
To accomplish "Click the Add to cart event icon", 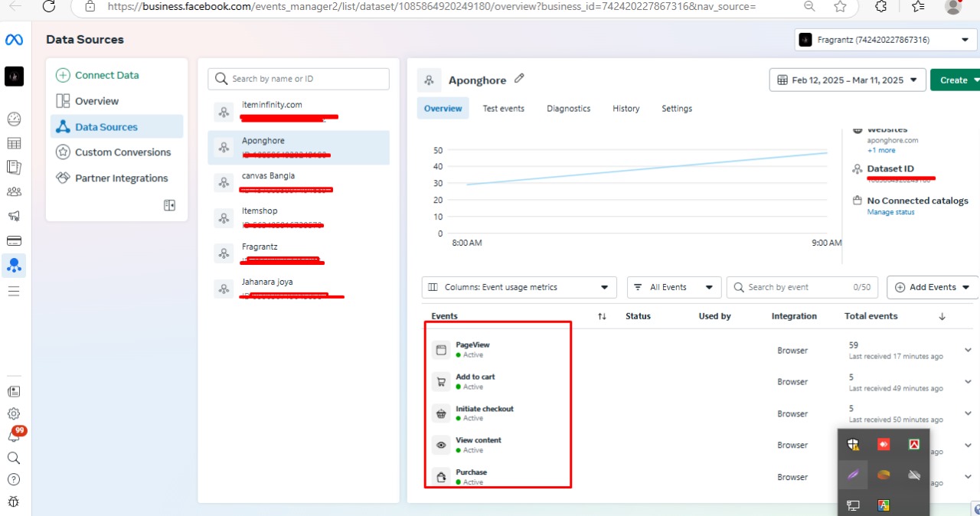I will 441,381.
